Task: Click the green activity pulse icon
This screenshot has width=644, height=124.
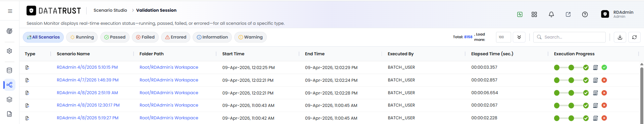Action: [520, 14]
